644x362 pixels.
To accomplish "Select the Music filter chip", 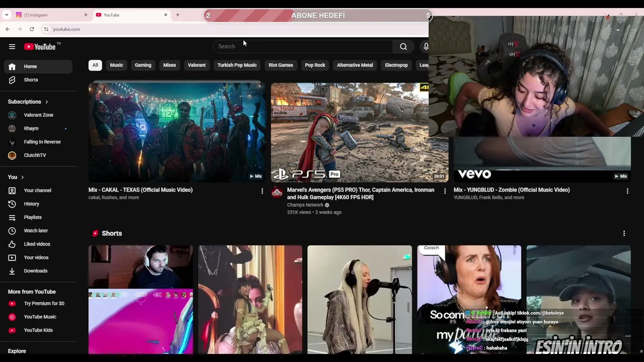I will (x=116, y=65).
